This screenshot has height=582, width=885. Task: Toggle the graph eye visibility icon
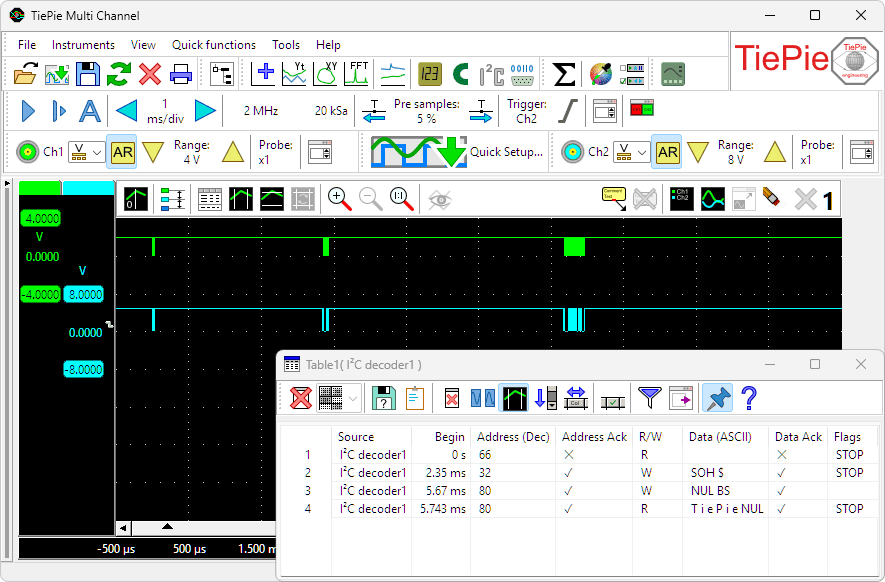pos(440,199)
